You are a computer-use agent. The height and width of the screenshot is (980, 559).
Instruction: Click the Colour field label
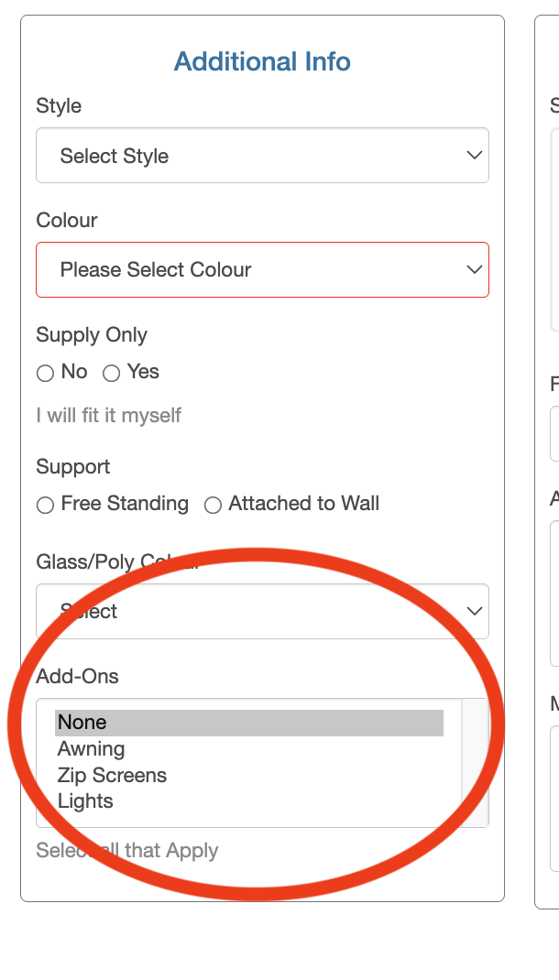coord(66,221)
